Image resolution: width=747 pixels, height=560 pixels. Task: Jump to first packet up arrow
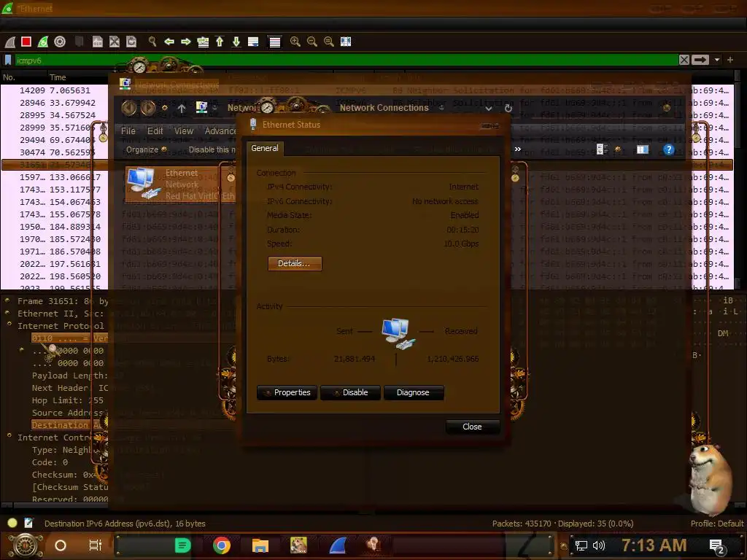pyautogui.click(x=220, y=42)
